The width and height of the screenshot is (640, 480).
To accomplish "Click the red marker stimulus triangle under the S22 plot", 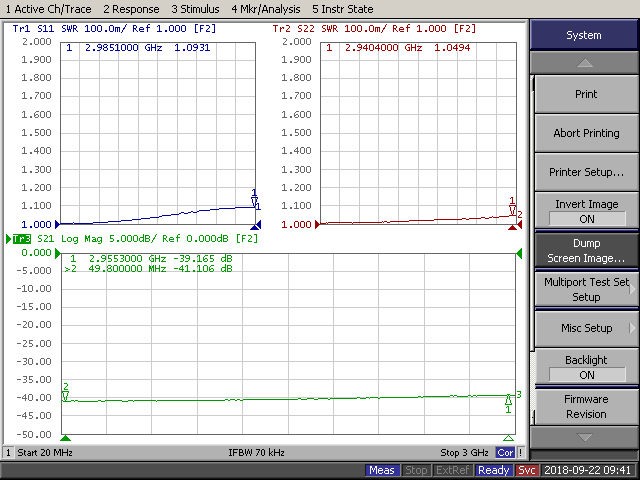I will point(512,227).
